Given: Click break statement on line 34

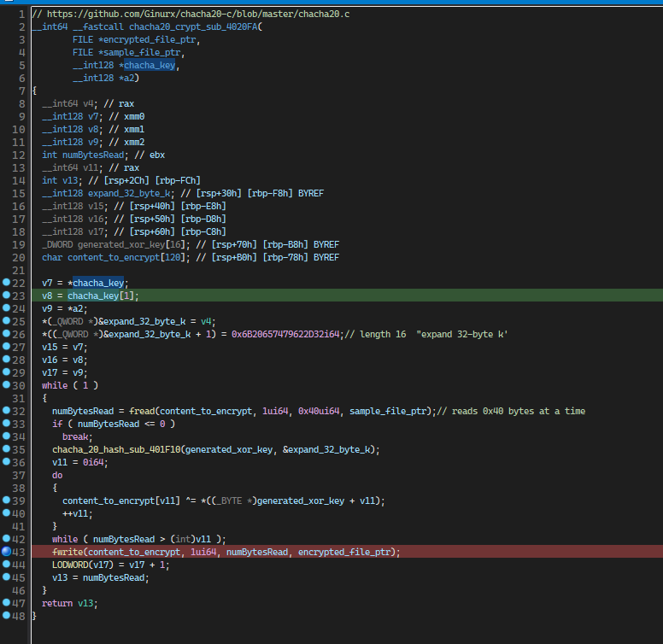Looking at the screenshot, I should pos(78,437).
